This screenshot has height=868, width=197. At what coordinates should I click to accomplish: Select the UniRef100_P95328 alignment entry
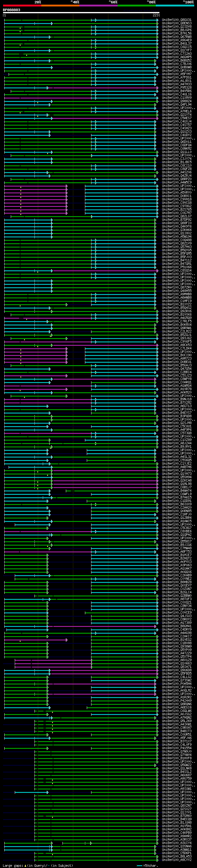click(176, 88)
